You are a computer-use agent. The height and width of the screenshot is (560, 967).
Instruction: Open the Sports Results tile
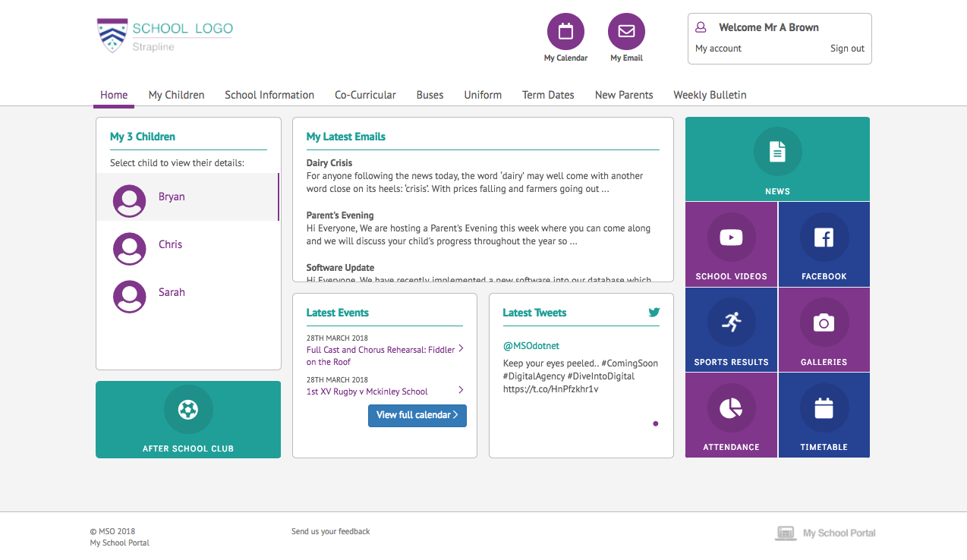tap(731, 330)
